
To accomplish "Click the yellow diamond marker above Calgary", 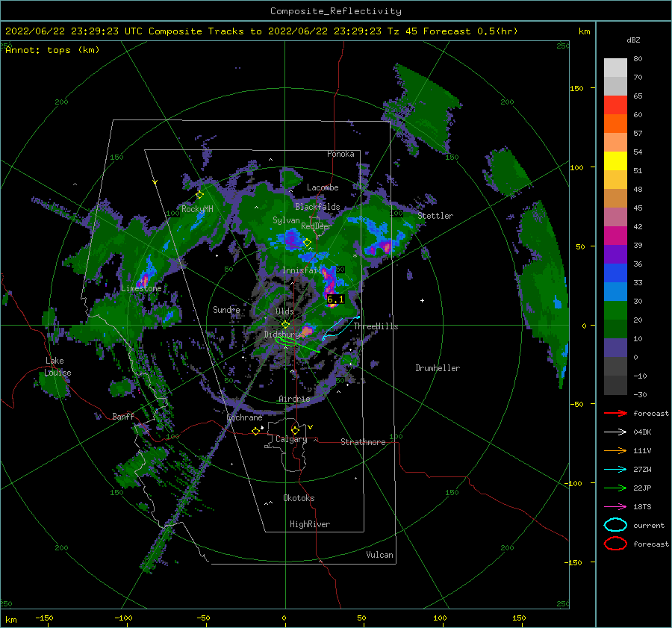I will coord(295,430).
